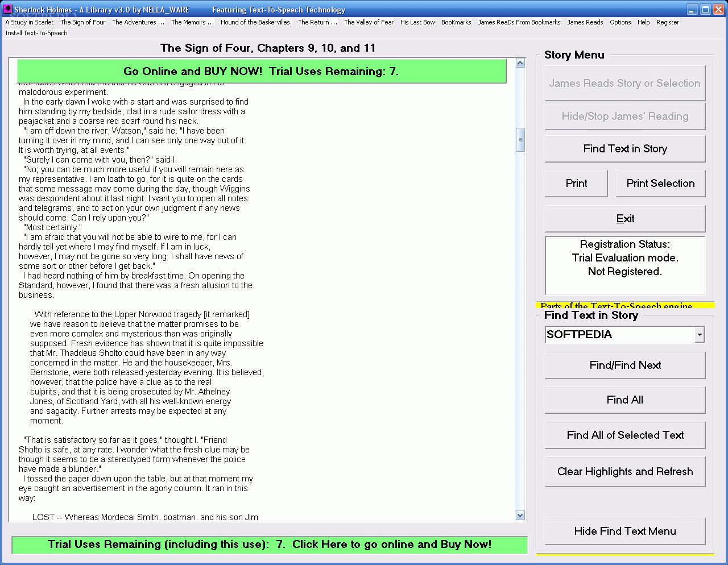Viewport: 728px width, 565px height.
Task: Open the Options menu
Action: click(621, 22)
